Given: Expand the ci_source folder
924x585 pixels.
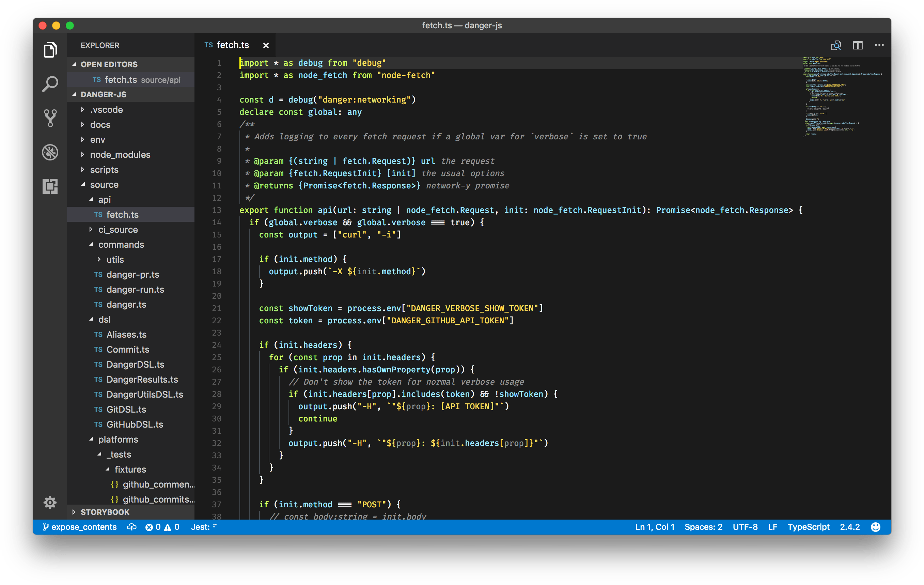Looking at the screenshot, I should tap(131, 229).
